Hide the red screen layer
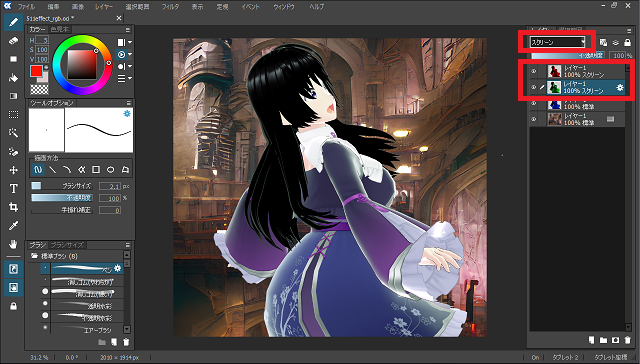The width and height of the screenshot is (640, 364). coord(533,71)
